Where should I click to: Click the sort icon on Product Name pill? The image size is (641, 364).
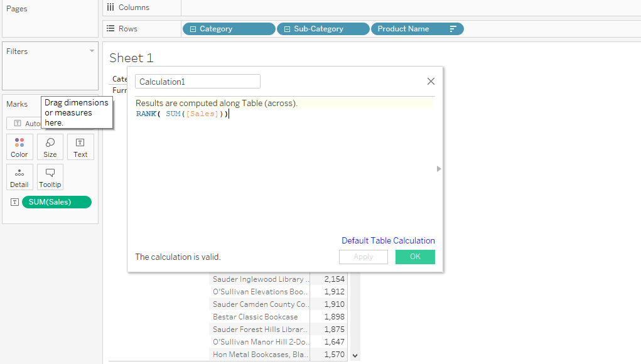tap(453, 29)
